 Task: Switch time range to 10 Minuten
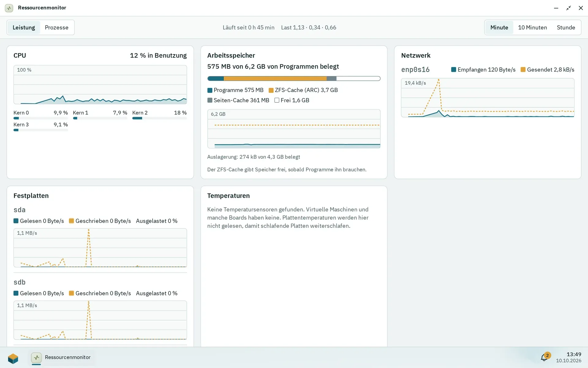(532, 28)
